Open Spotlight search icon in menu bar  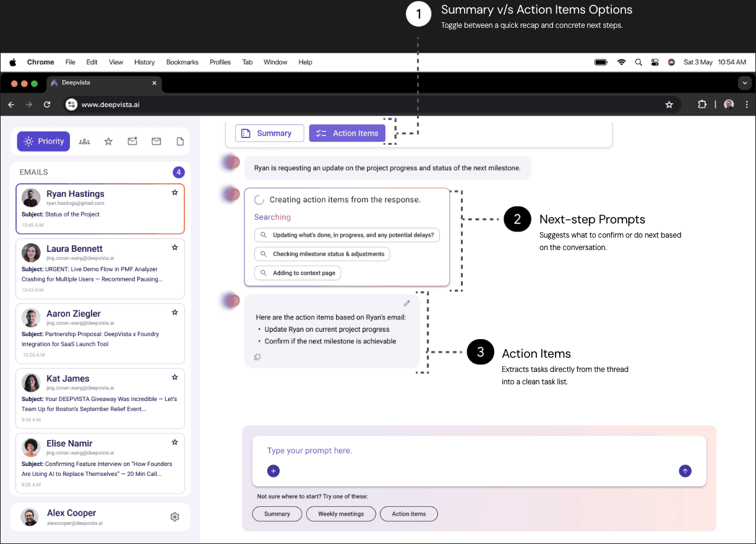[x=639, y=62]
